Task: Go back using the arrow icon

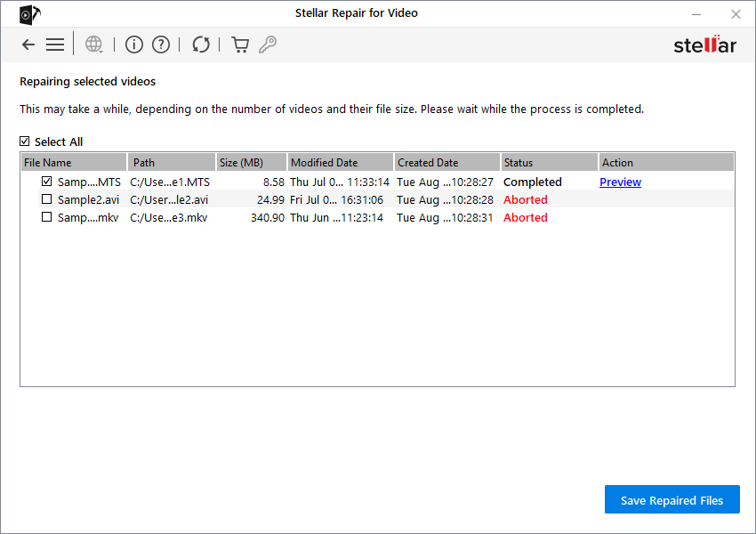Action: (28, 44)
